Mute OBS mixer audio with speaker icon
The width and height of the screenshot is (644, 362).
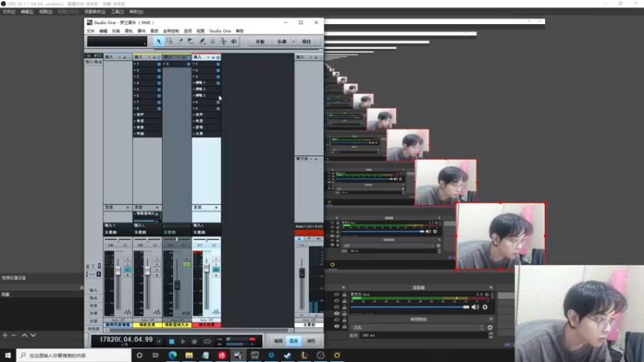475,307
